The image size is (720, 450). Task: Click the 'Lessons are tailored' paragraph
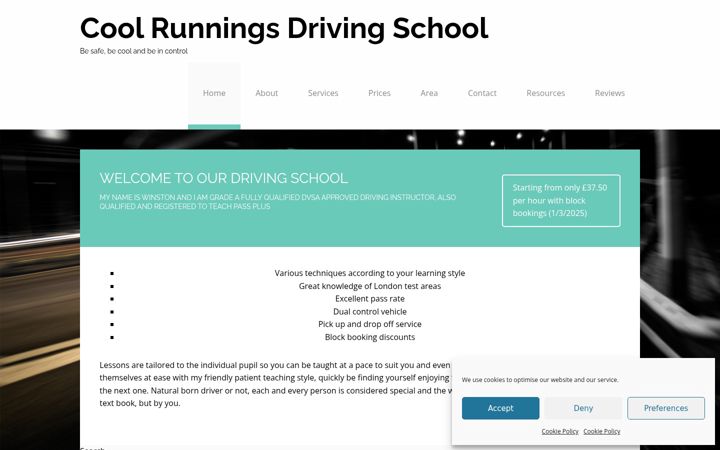(275, 384)
